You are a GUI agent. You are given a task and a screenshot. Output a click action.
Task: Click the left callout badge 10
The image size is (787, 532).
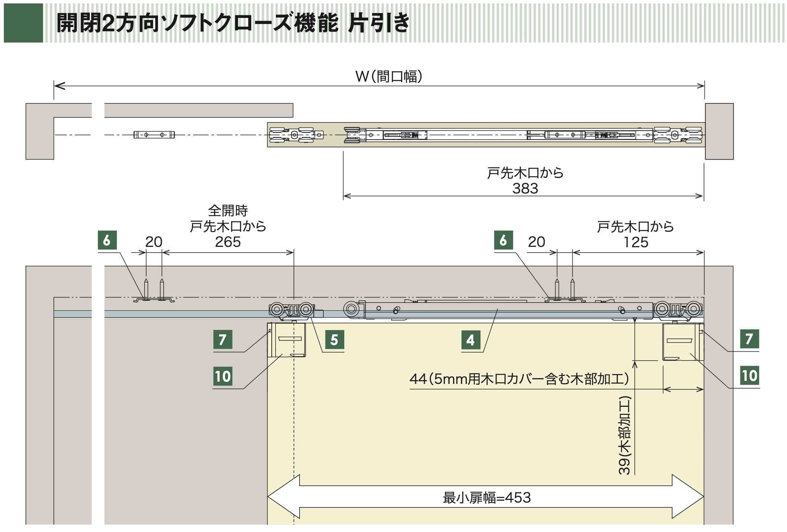coord(223,376)
